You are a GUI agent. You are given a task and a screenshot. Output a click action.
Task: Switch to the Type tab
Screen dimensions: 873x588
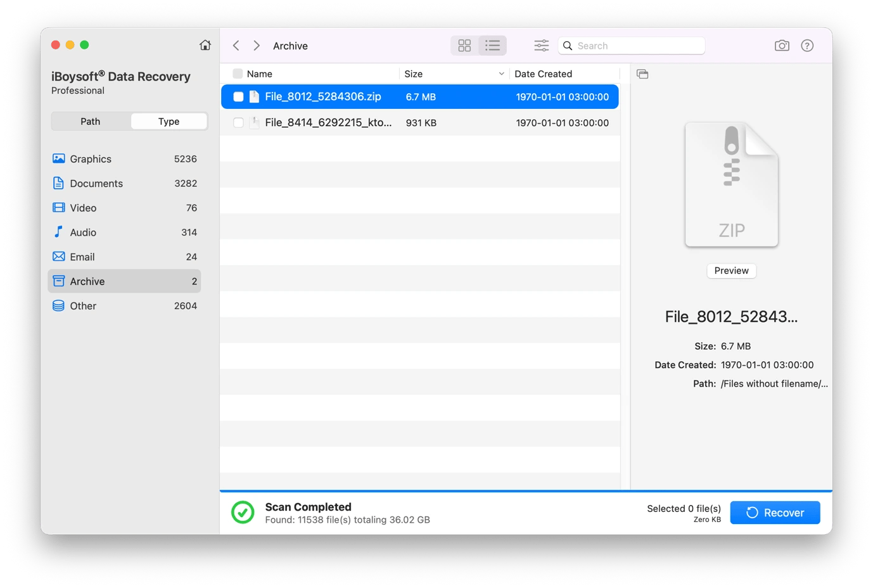[169, 122]
